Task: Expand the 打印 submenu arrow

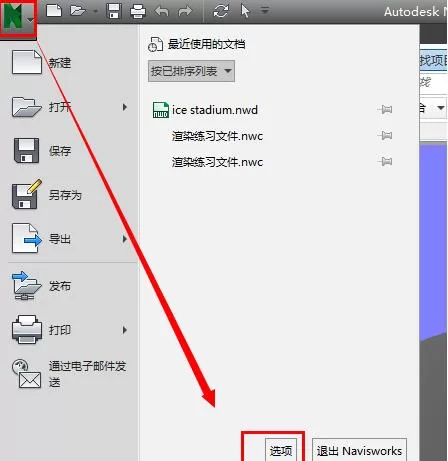Action: [125, 330]
